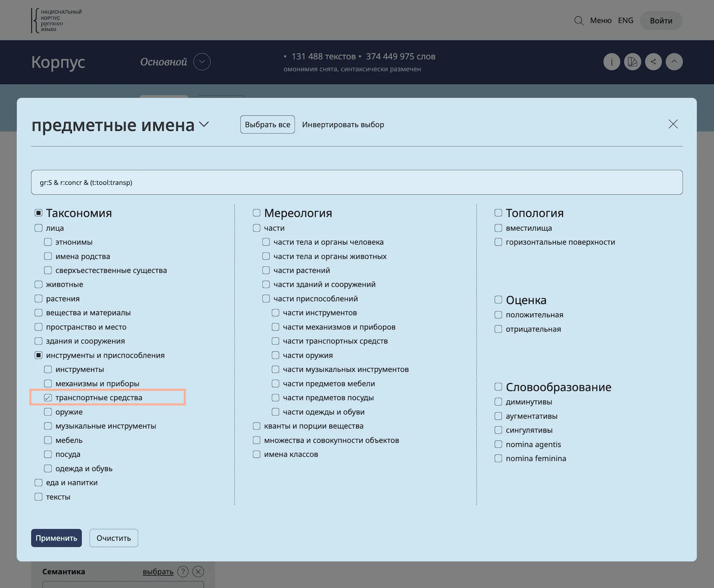Check the диминутивы checkbox
This screenshot has width=714, height=588.
click(x=498, y=402)
